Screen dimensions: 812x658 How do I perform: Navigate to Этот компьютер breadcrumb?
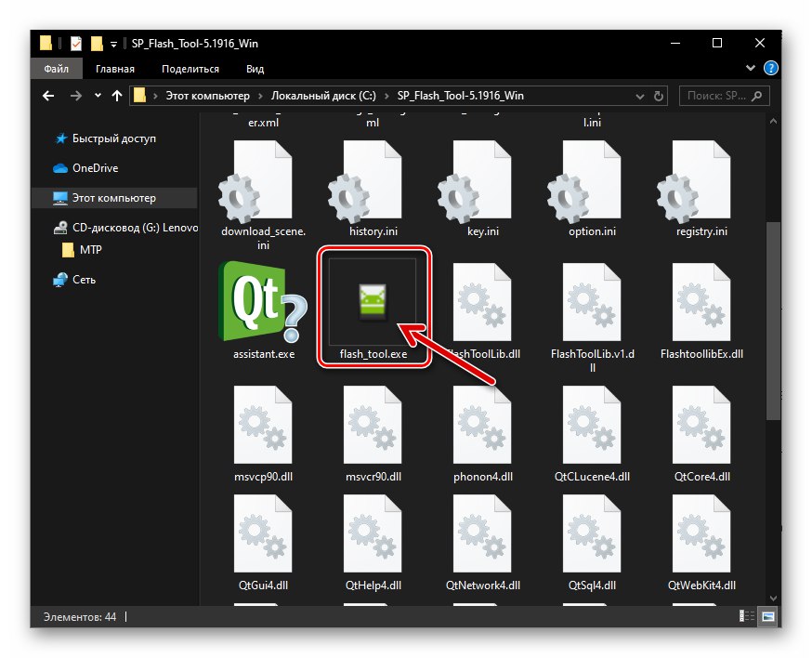click(x=207, y=96)
